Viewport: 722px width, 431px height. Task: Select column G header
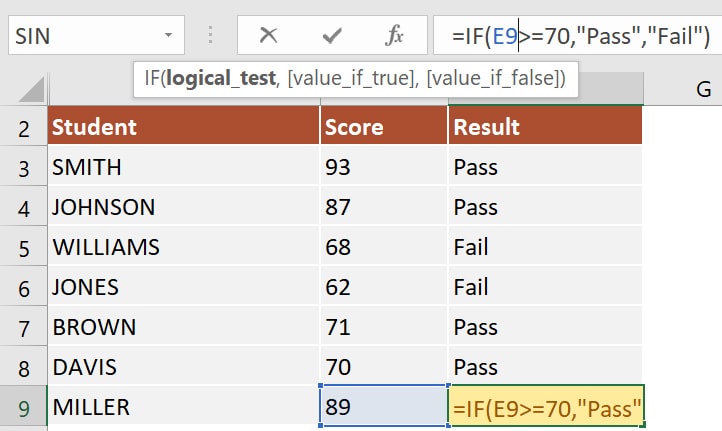tap(703, 89)
